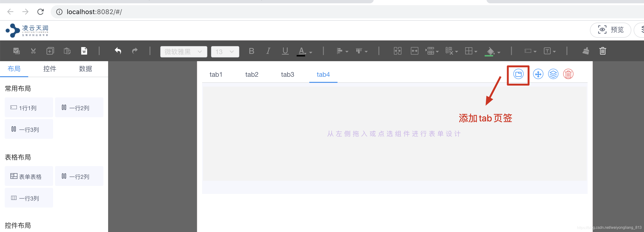Reload the browser page
This screenshot has width=644, height=232.
click(40, 12)
